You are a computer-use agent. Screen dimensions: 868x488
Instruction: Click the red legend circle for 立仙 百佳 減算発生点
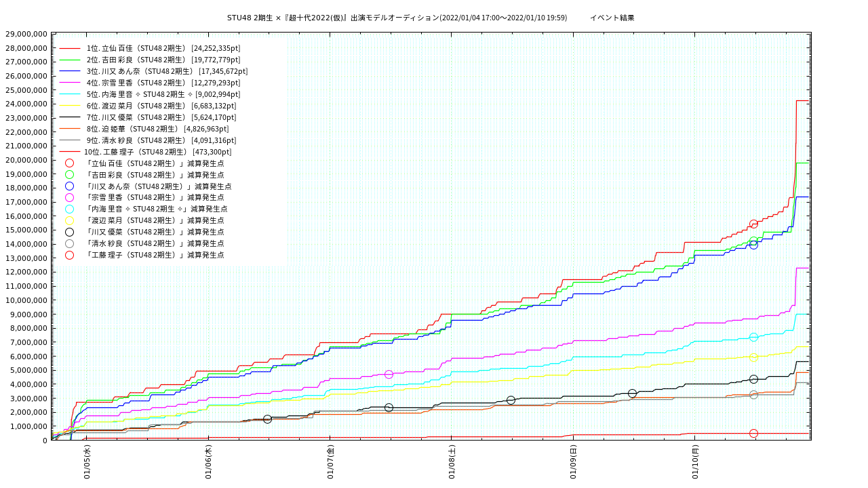pyautogui.click(x=69, y=163)
